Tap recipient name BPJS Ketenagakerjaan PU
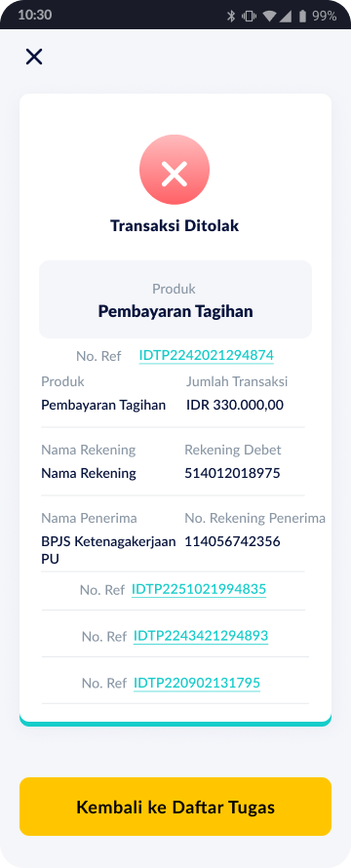Screen dimensions: 351x868 pyautogui.click(x=108, y=550)
